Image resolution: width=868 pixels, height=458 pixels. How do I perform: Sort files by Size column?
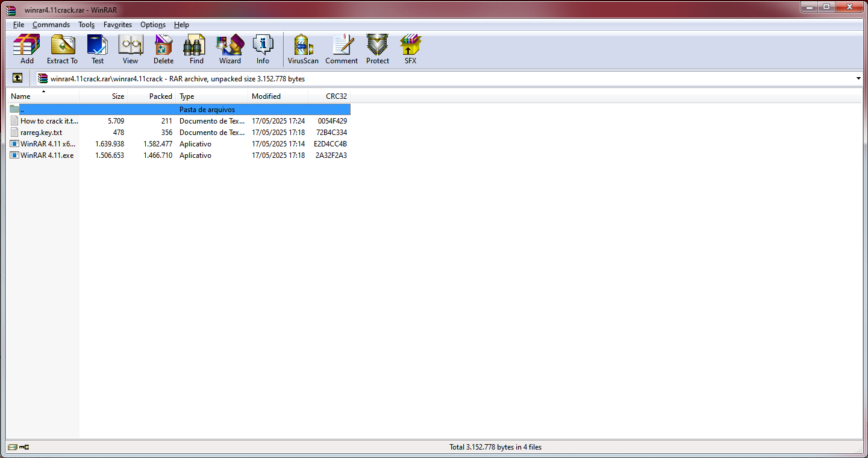pyautogui.click(x=104, y=96)
